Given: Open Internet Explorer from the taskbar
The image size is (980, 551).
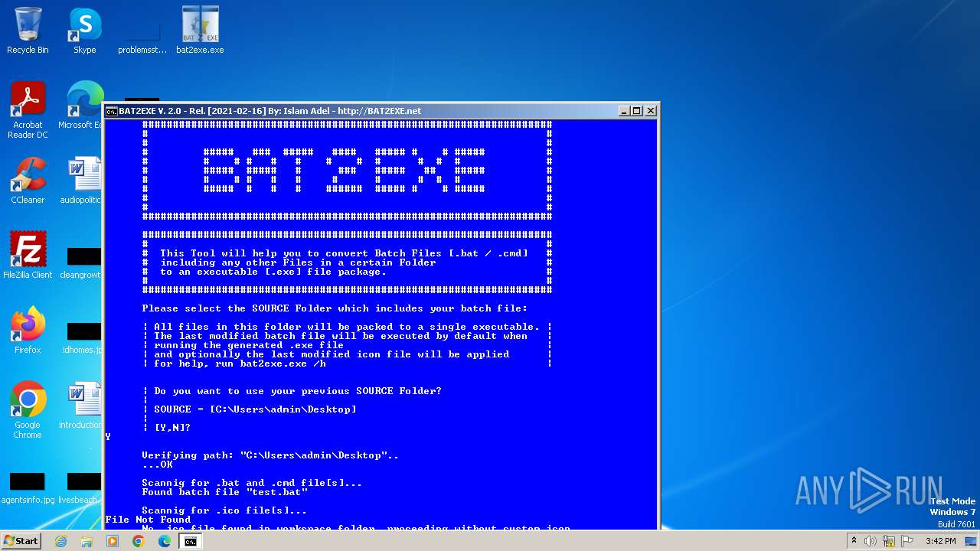Looking at the screenshot, I should click(60, 541).
